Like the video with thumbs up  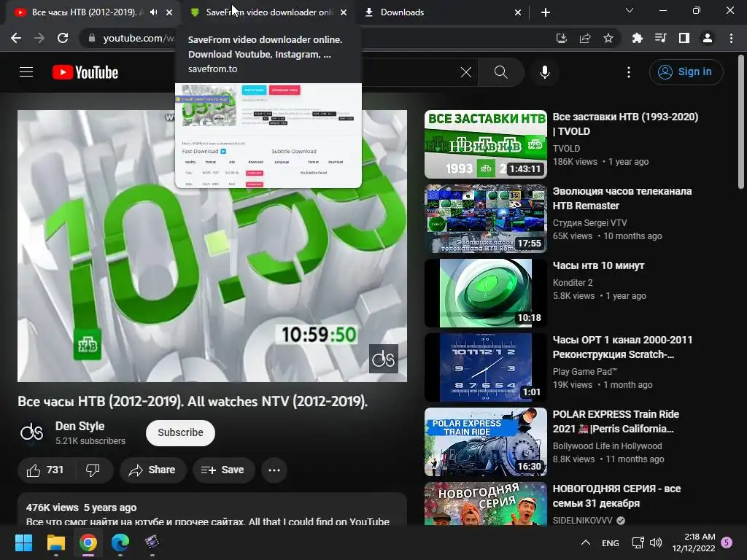45,470
